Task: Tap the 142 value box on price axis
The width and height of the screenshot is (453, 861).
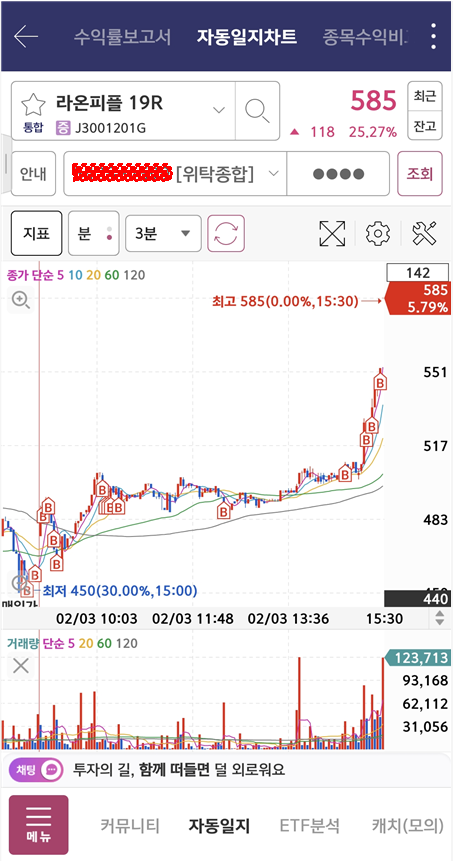Action: [x=418, y=272]
